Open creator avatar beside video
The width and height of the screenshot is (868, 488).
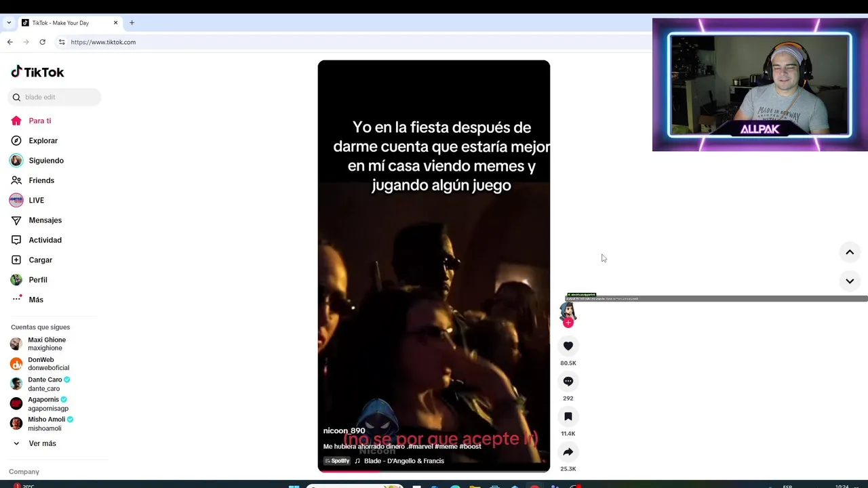[568, 311]
